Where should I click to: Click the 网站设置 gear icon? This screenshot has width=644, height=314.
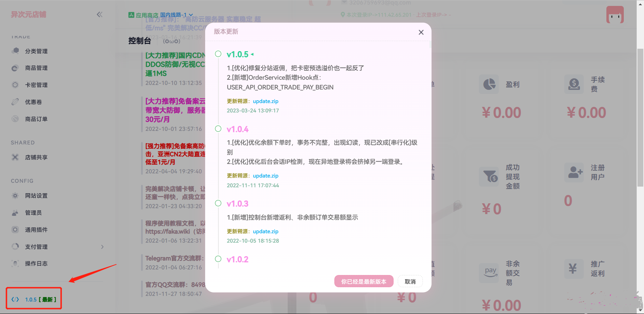click(15, 196)
